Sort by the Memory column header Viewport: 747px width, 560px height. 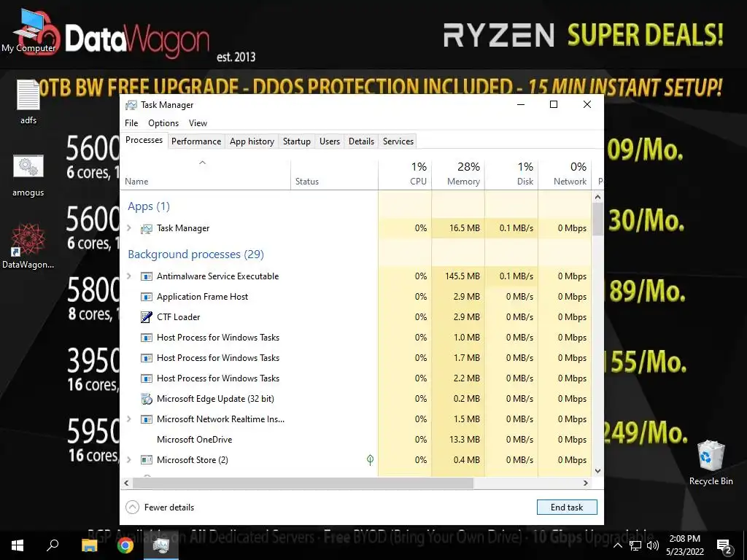point(458,175)
